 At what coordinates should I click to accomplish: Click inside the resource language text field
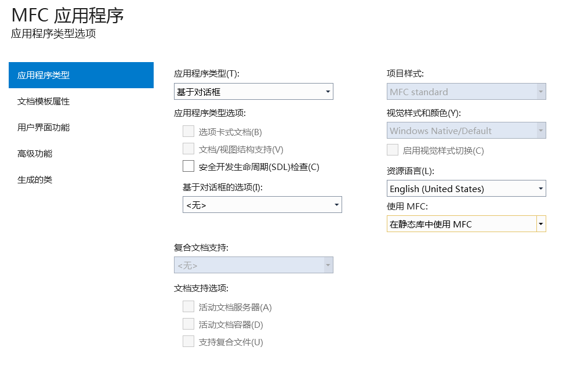441,188
